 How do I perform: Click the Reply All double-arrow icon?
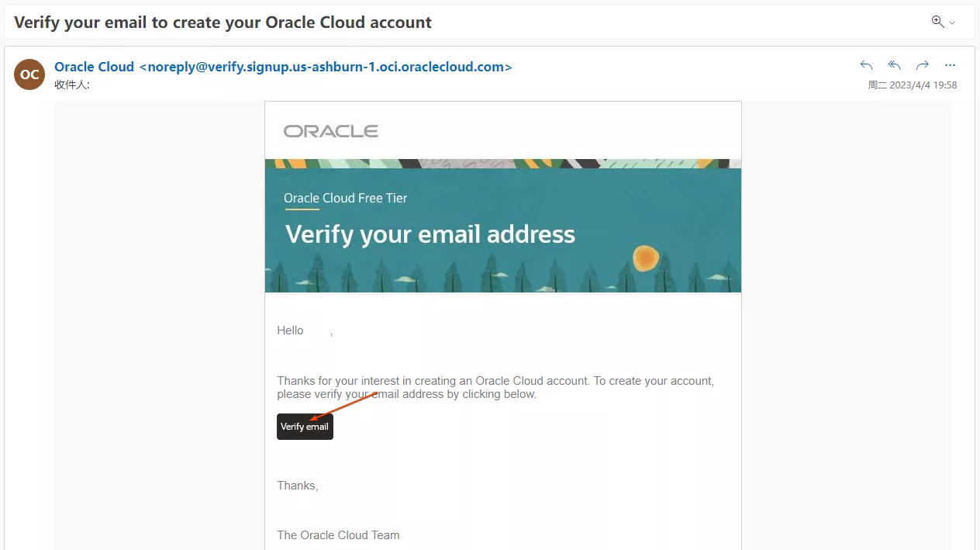pos(894,65)
